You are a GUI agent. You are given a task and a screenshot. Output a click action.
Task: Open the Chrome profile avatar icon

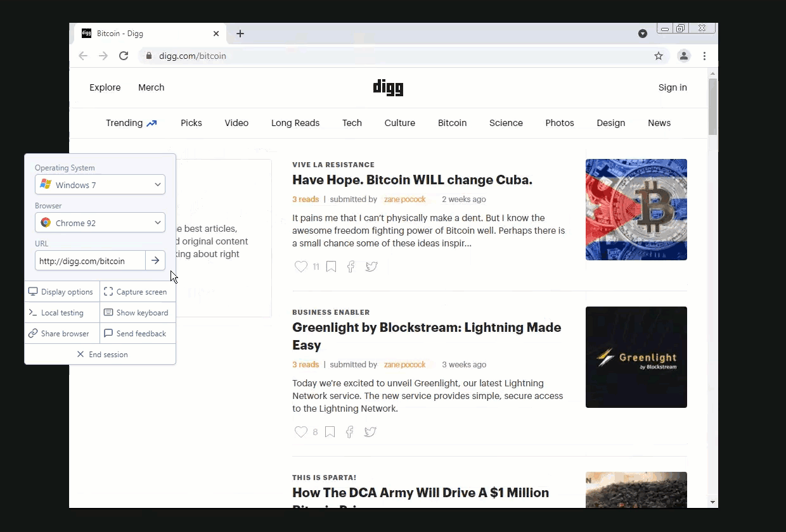684,56
